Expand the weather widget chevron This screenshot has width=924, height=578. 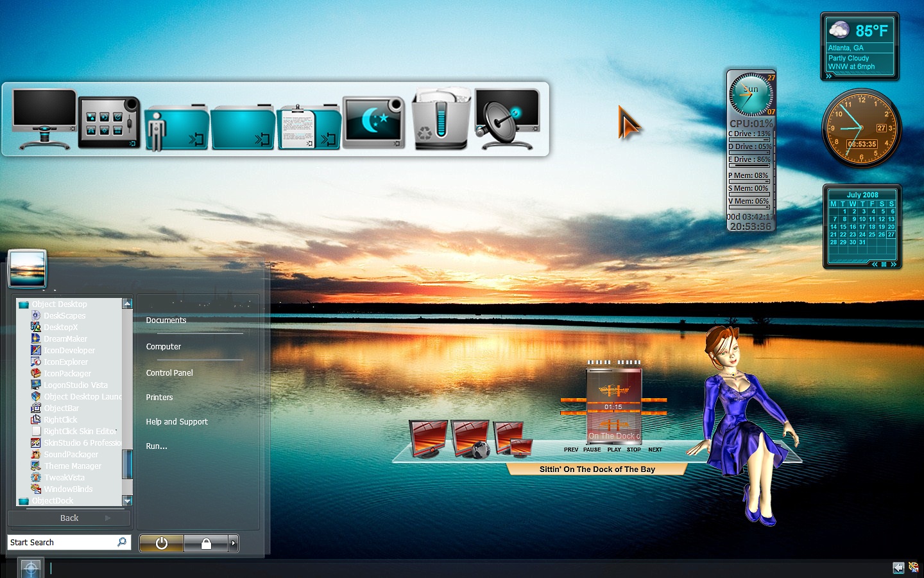tap(829, 76)
